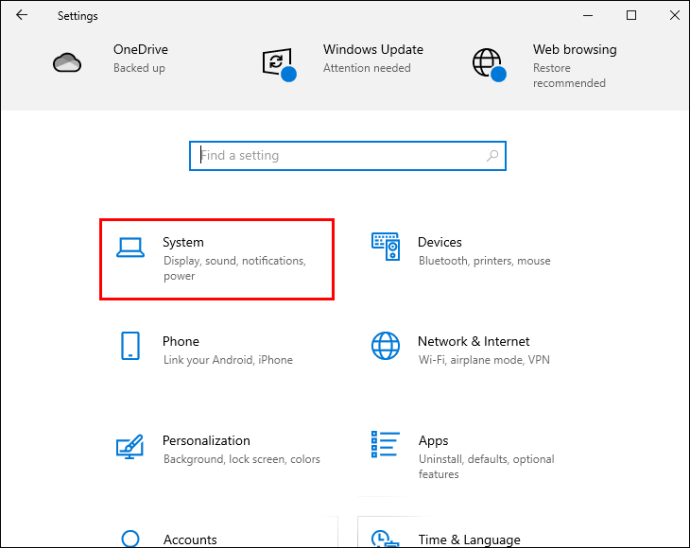Click the Settings window title text
Image resolution: width=690 pixels, height=548 pixels.
tap(77, 16)
